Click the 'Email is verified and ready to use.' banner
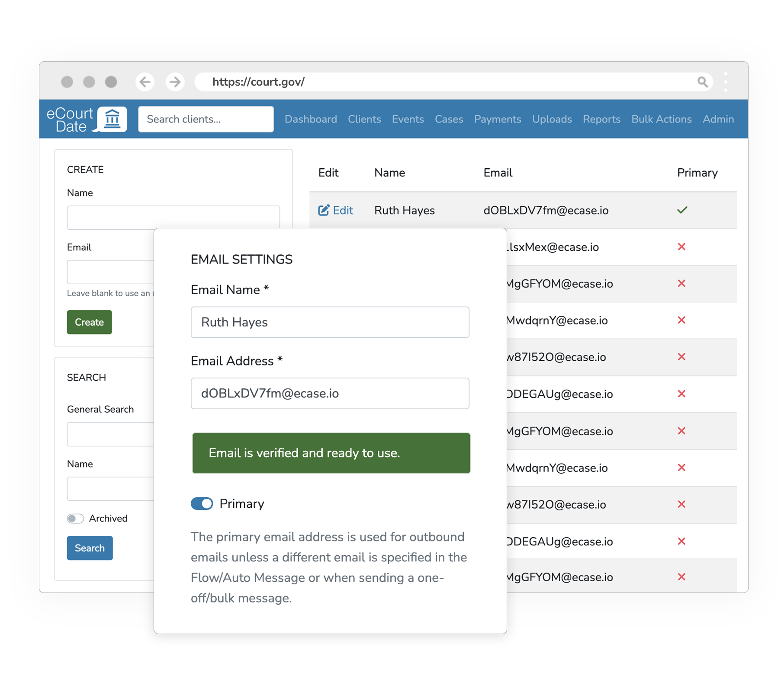The width and height of the screenshot is (784, 692). point(331,453)
